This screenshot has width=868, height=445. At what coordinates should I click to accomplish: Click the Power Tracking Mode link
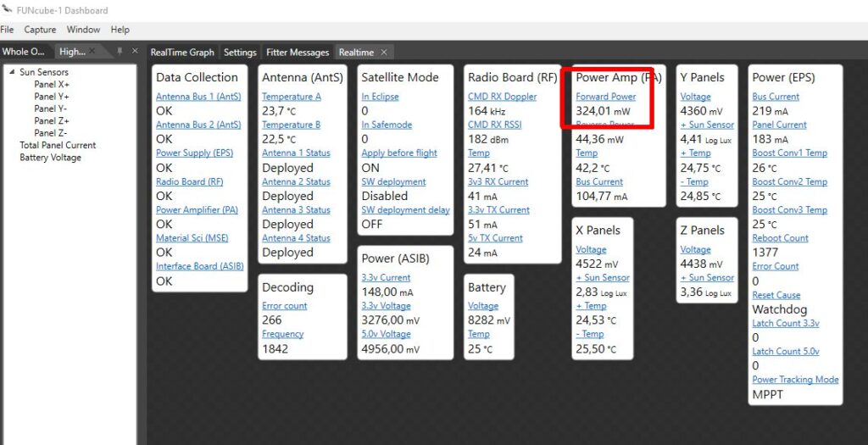(x=795, y=380)
